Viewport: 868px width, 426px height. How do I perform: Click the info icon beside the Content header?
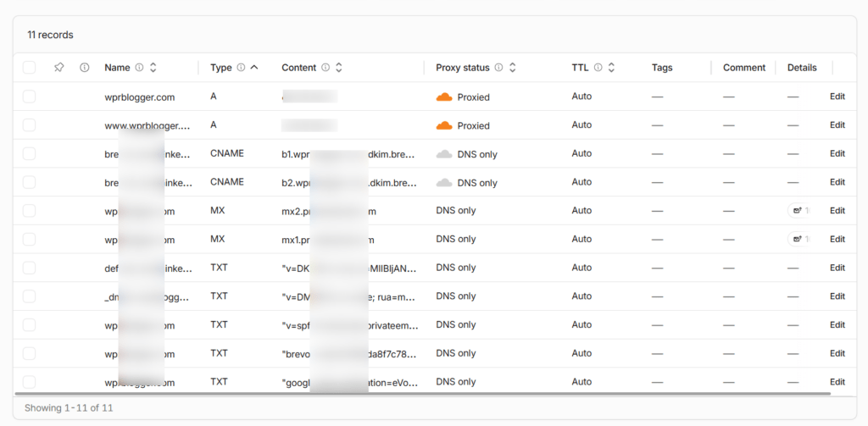click(x=325, y=68)
